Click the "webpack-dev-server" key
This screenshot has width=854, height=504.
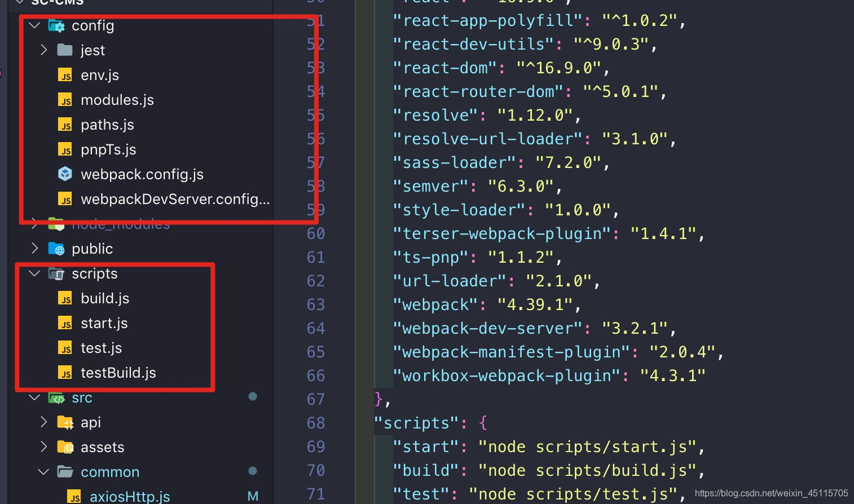488,328
